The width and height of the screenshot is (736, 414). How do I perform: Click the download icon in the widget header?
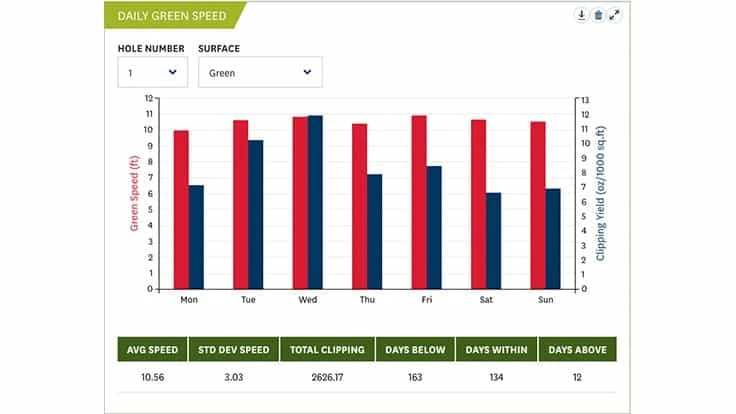point(582,15)
